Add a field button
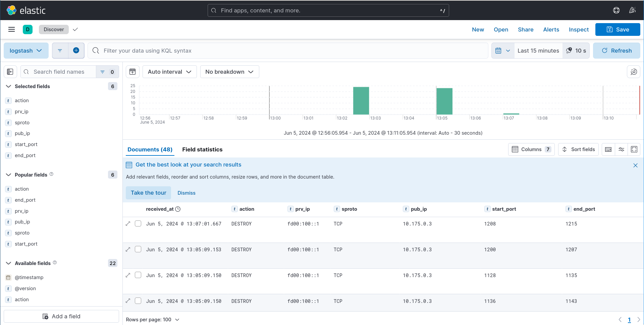The height and width of the screenshot is (325, 644). tap(61, 316)
